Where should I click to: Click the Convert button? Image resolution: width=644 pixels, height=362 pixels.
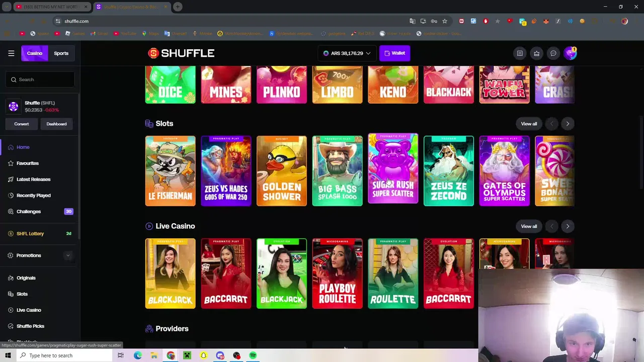pos(22,124)
